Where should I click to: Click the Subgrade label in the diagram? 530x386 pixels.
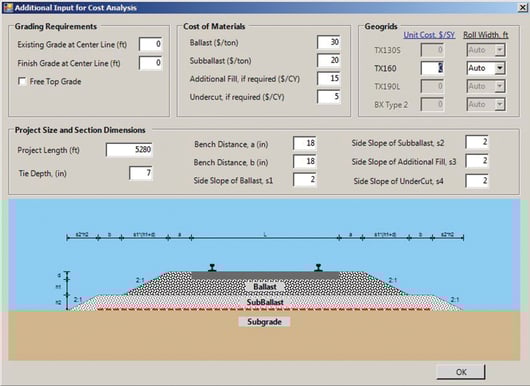click(x=264, y=322)
